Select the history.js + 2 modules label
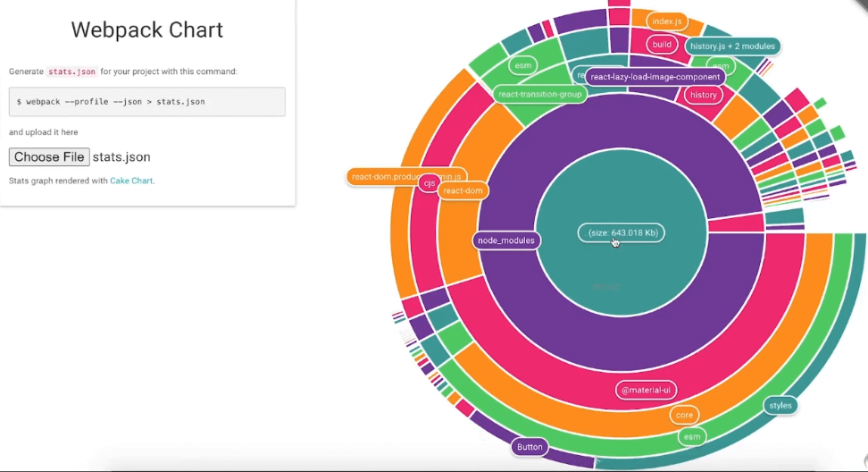The height and width of the screenshot is (472, 868). 732,46
